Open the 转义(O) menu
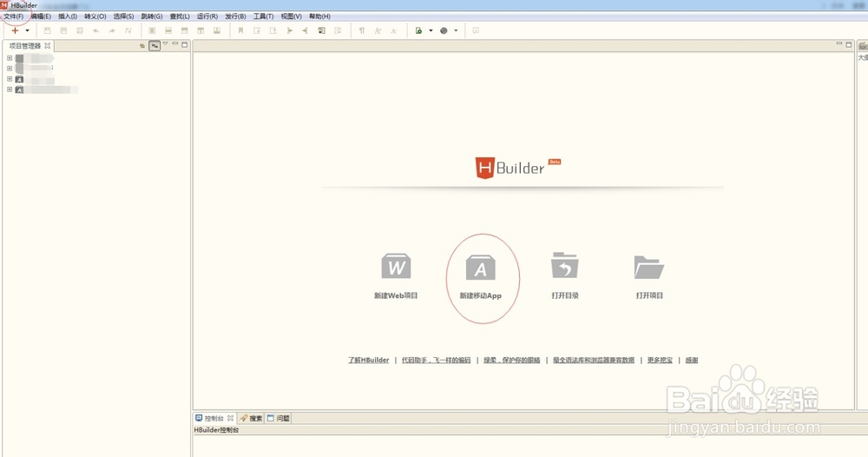This screenshot has height=457, width=868. click(x=95, y=17)
